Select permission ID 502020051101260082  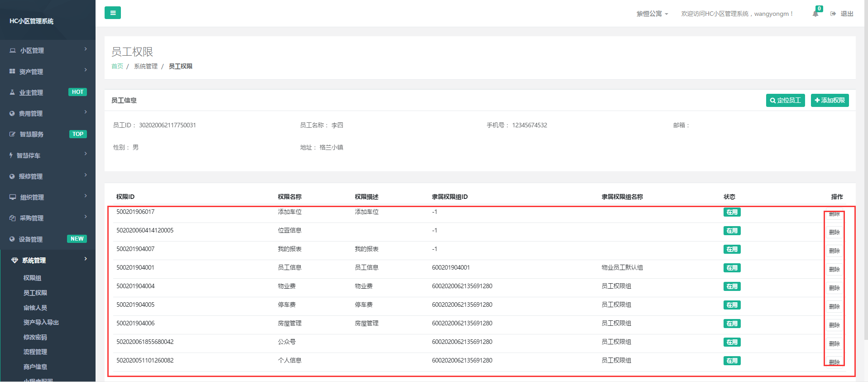pos(145,360)
